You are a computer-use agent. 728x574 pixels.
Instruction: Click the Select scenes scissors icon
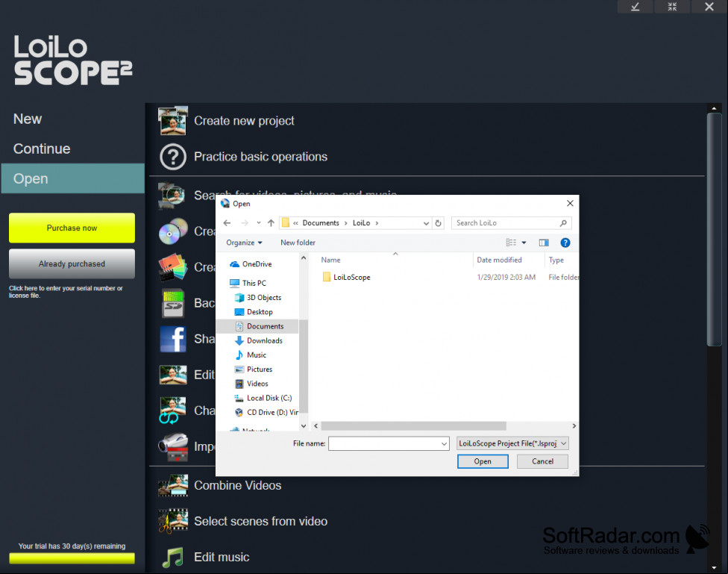tap(173, 521)
